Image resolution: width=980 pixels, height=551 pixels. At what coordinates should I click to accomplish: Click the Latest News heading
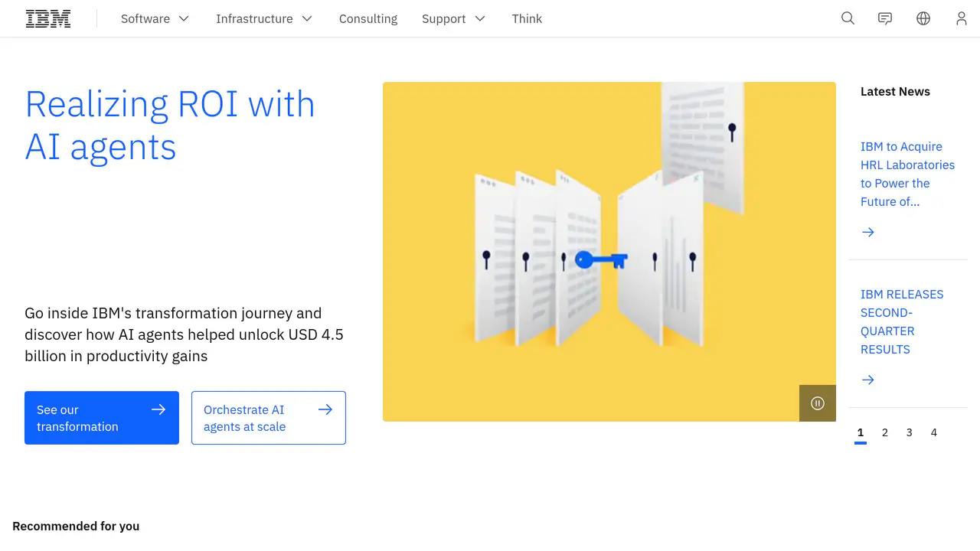[x=895, y=92]
